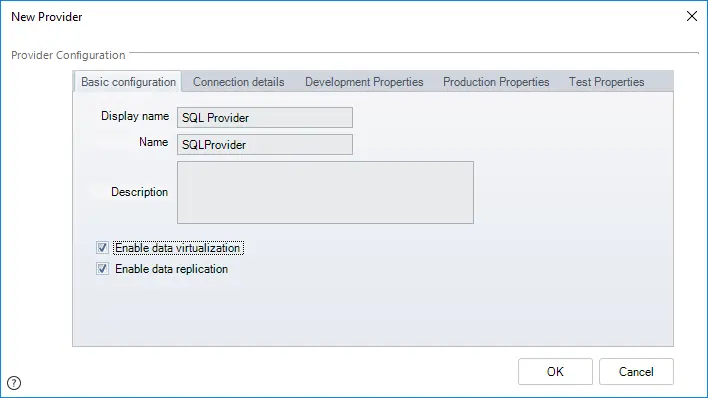Open the Development Properties tab
The width and height of the screenshot is (708, 398).
364,82
